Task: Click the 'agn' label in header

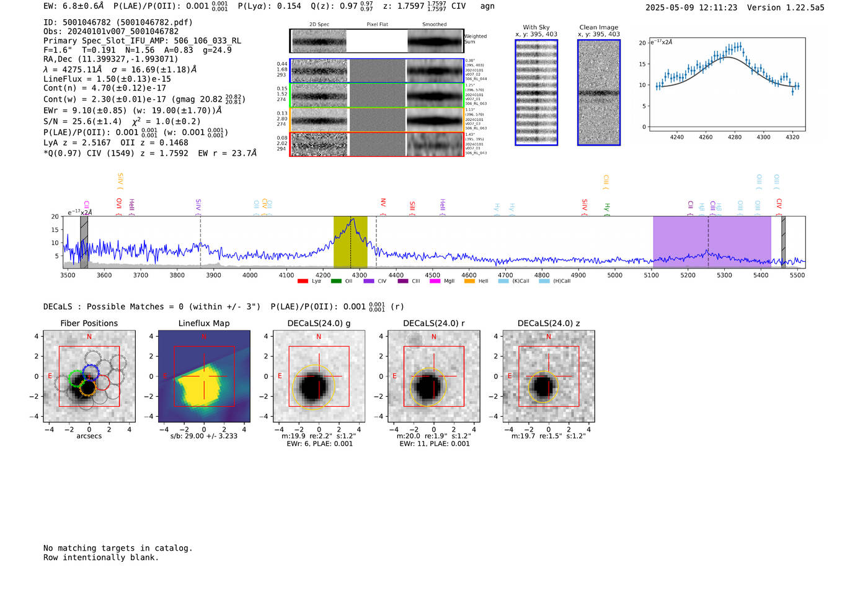Action: point(487,6)
